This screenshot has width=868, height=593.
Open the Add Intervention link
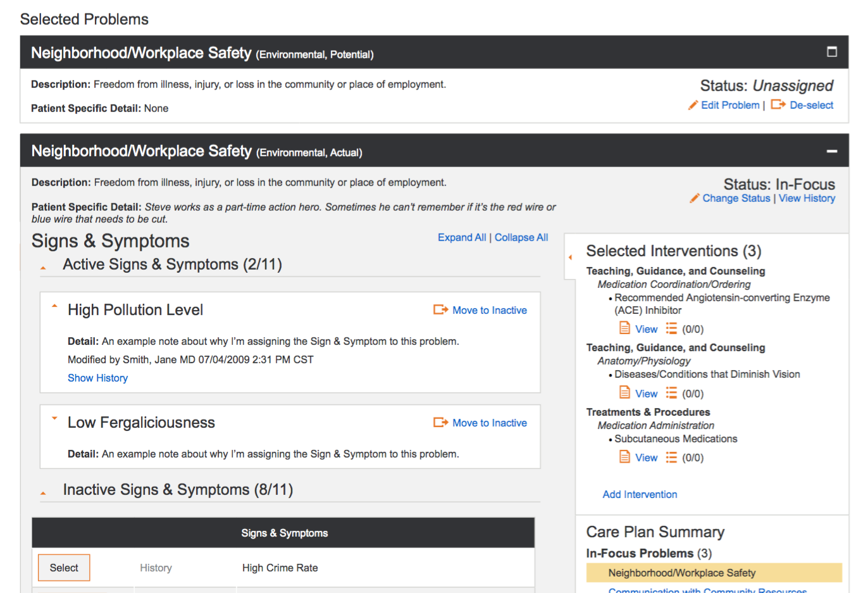640,494
